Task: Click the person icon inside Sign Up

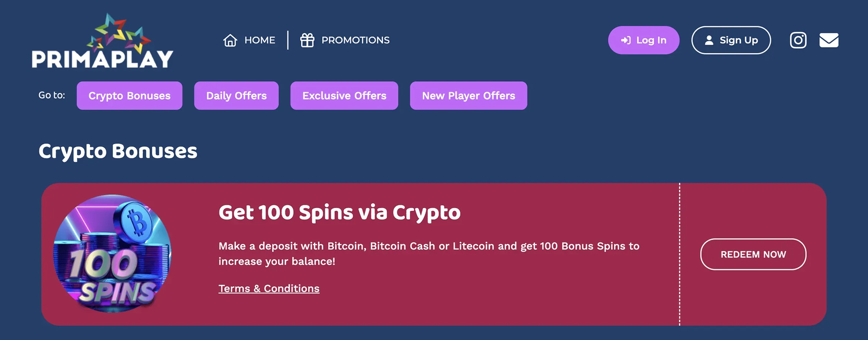Action: [x=709, y=40]
